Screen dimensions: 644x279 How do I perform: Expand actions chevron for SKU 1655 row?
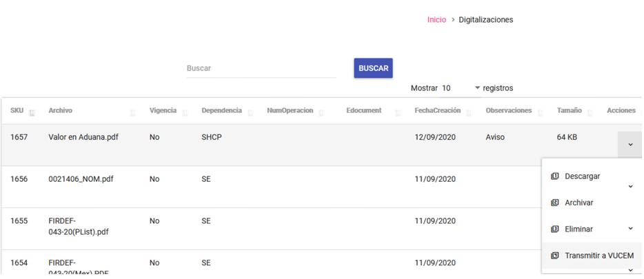pyautogui.click(x=631, y=229)
